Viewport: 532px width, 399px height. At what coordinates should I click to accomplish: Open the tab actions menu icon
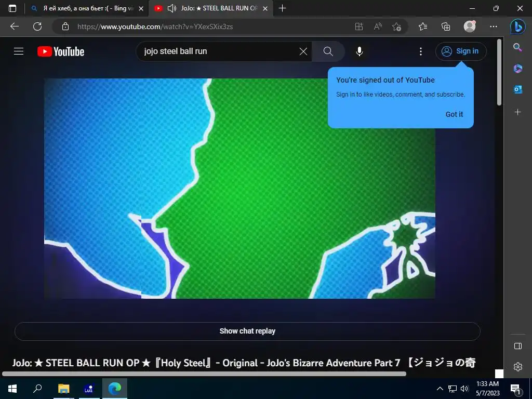click(x=12, y=8)
